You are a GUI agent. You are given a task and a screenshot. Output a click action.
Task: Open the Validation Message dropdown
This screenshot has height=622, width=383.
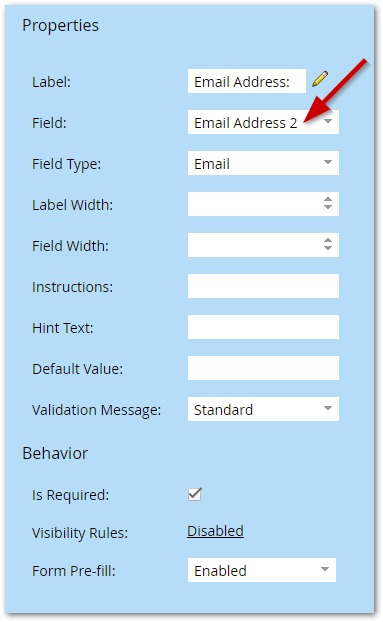pos(328,408)
